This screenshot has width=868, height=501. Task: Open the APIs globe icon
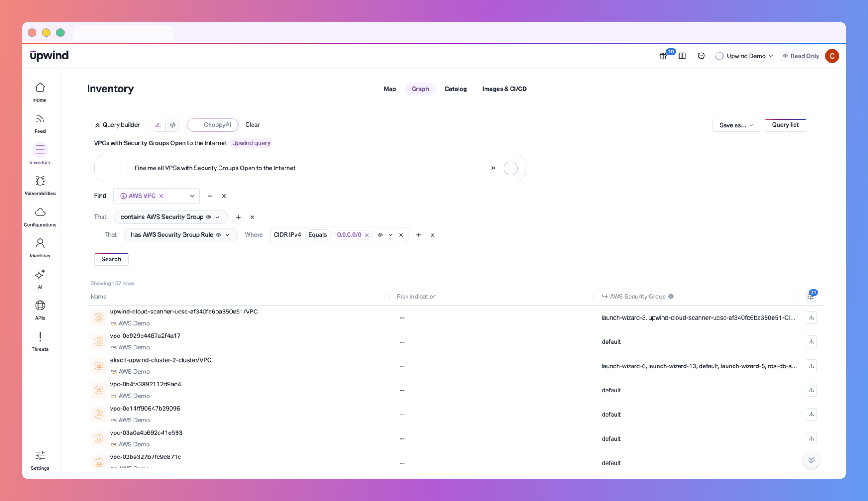point(40,306)
